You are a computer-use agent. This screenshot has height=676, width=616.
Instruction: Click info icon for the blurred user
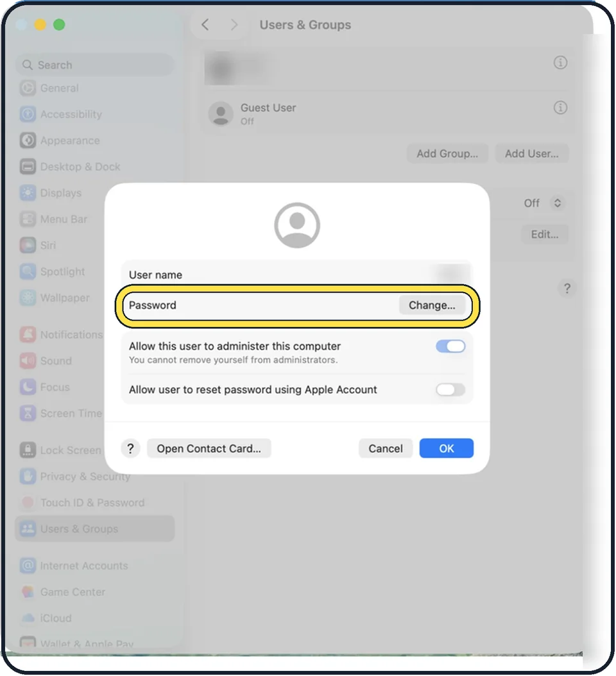click(x=560, y=63)
